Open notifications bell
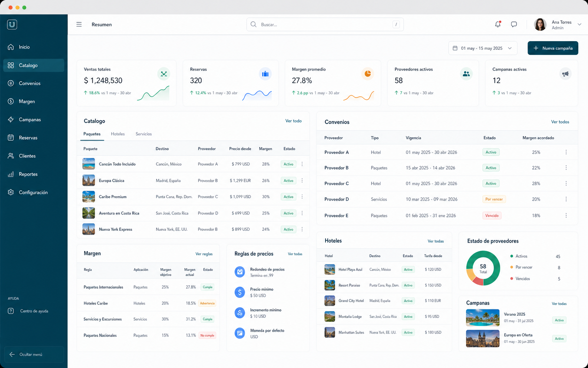588x368 pixels. tap(498, 24)
